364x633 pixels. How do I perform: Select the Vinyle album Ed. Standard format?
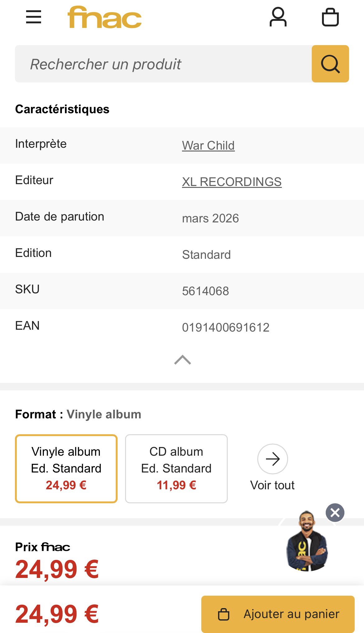[66, 468]
